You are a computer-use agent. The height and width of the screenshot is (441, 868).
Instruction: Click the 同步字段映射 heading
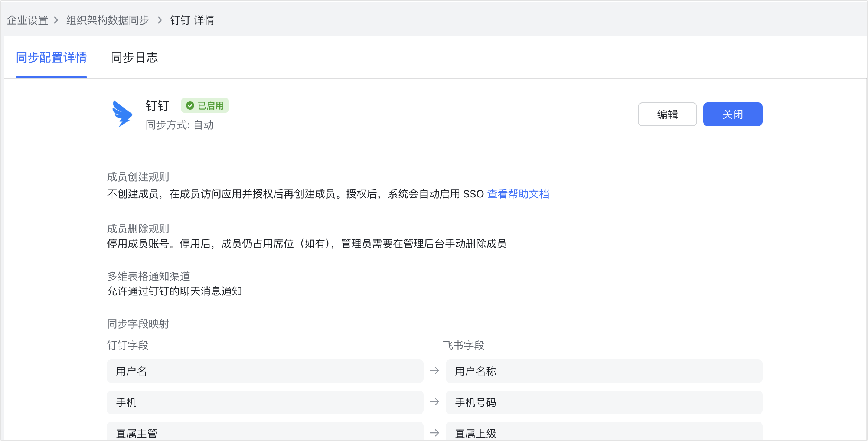pos(138,324)
